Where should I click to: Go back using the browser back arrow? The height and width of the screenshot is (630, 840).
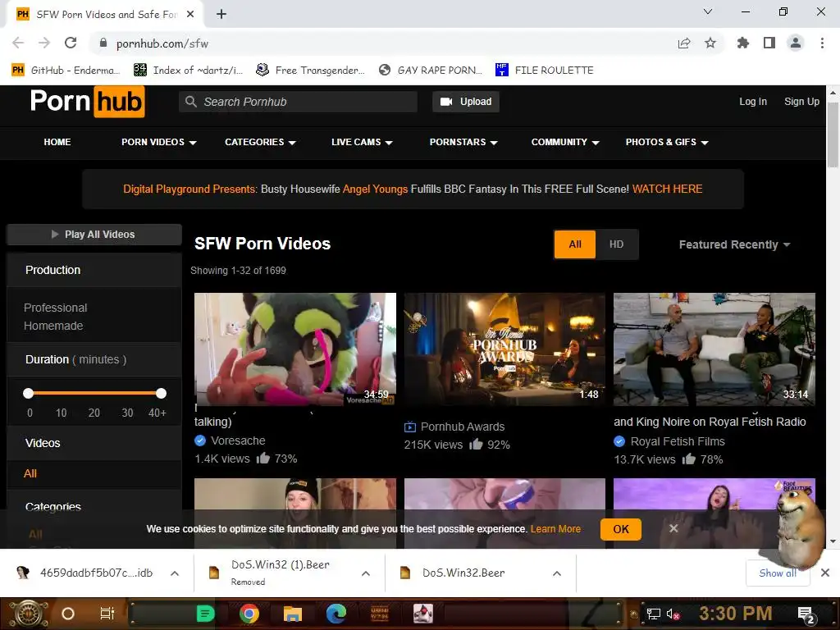point(18,43)
